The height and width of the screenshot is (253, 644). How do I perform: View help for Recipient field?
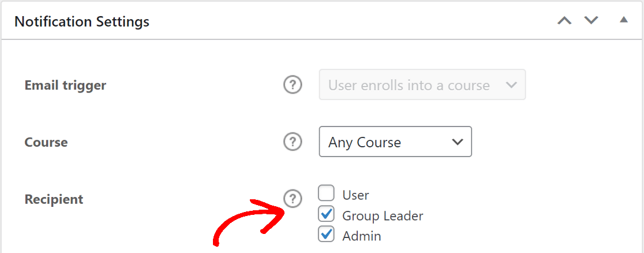293,199
